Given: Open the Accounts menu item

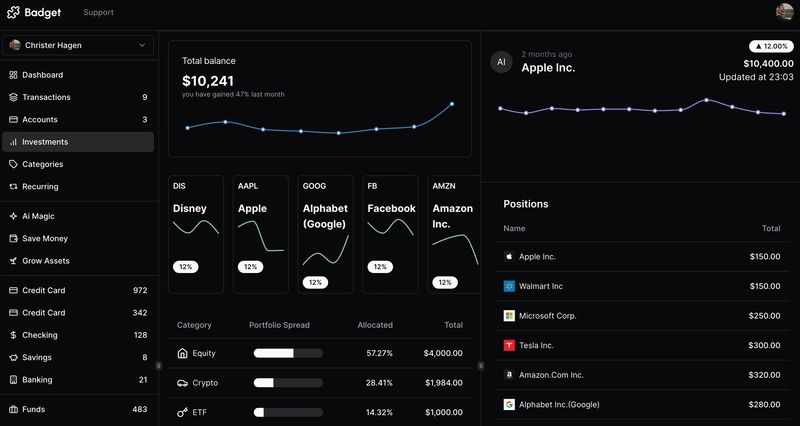Looking at the screenshot, I should 78,119.
